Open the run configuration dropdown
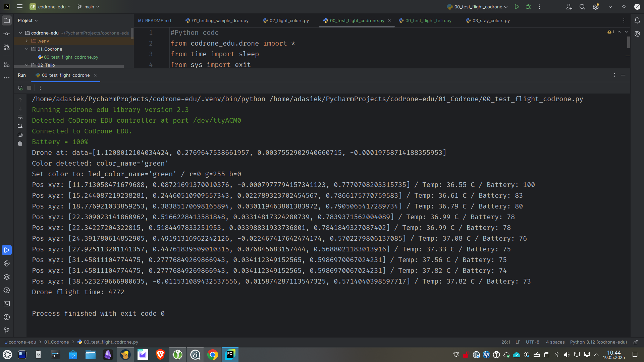 click(478, 7)
